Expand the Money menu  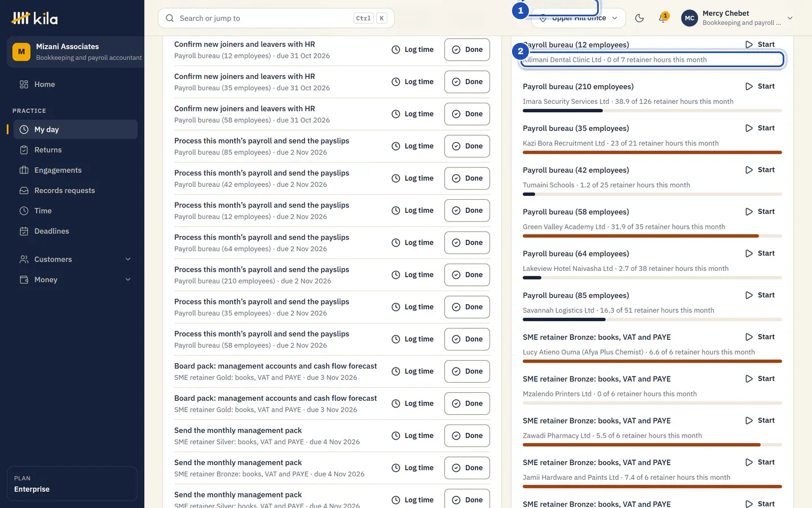75,279
